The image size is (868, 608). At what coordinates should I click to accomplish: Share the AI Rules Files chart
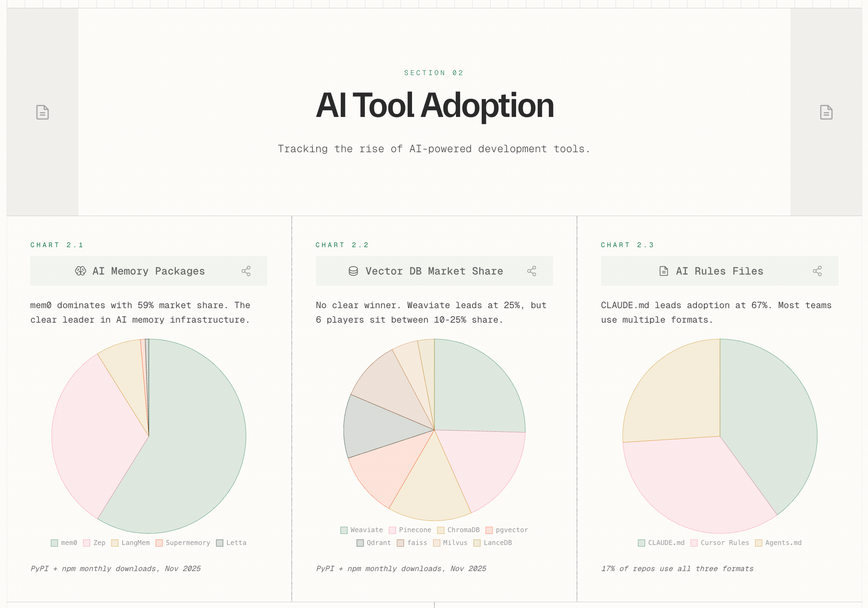pos(817,271)
